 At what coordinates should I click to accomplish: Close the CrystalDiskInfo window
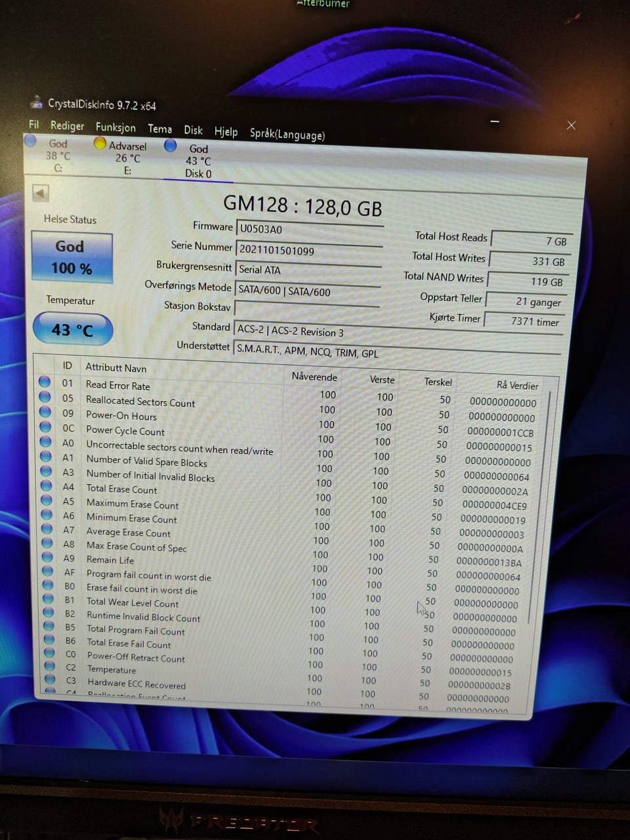pyautogui.click(x=571, y=125)
